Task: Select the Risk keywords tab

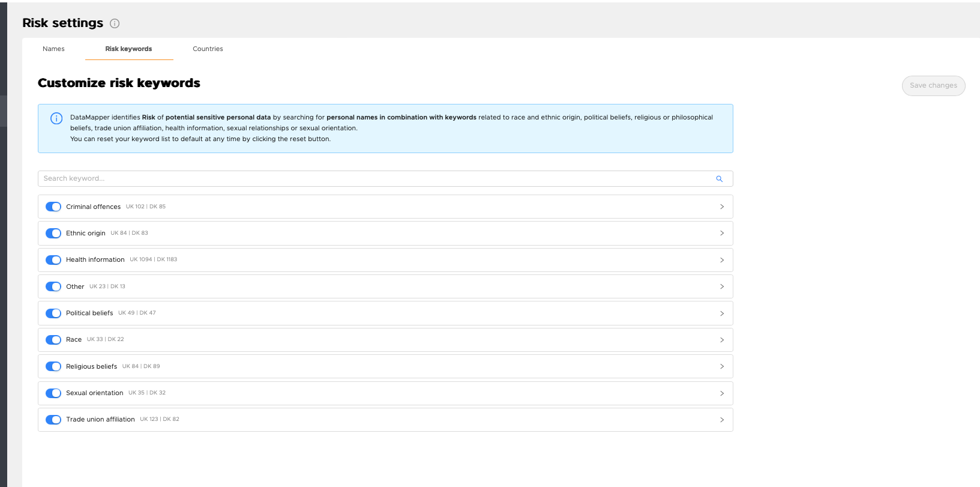Action: 128,49
